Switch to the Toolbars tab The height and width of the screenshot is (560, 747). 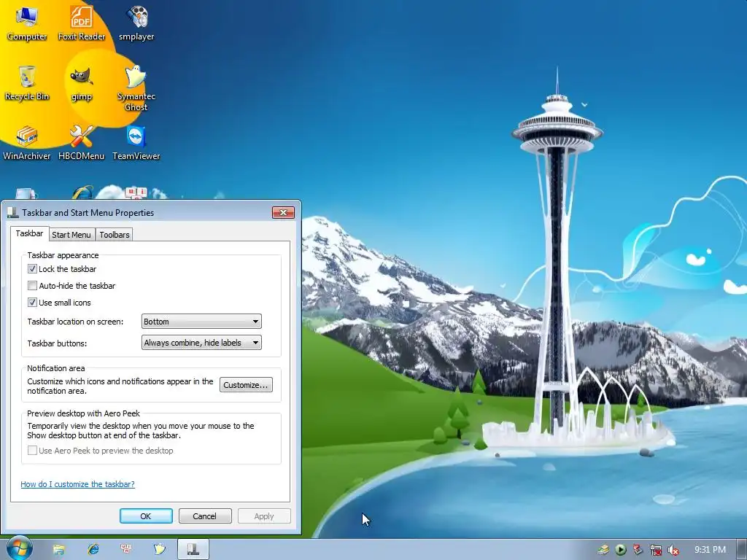[x=115, y=234]
